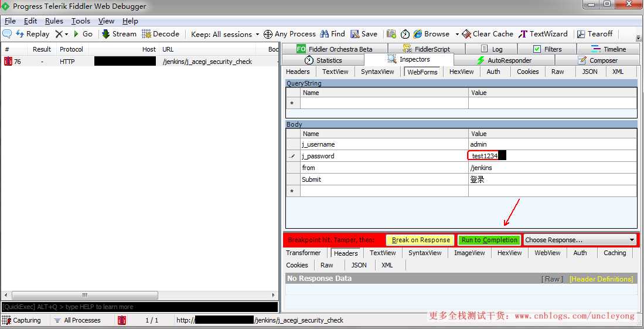Select request Cookies tab next to Auth
This screenshot has height=329, width=644.
tap(528, 72)
